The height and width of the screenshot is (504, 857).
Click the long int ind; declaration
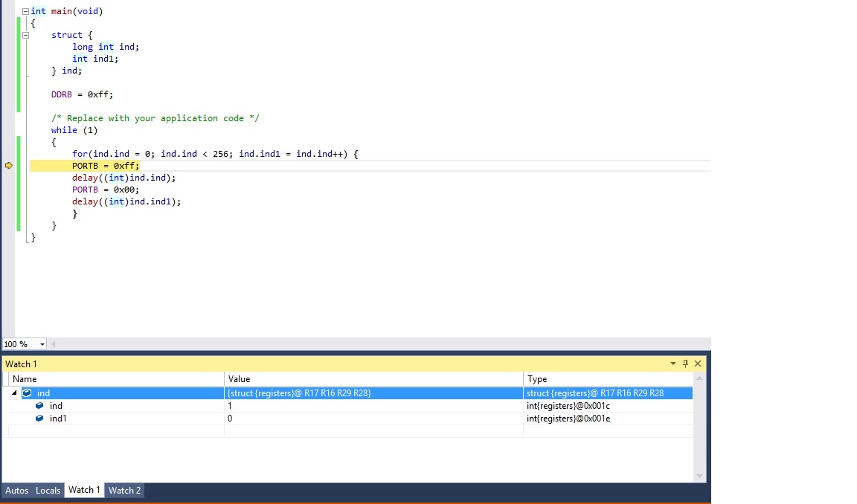pyautogui.click(x=106, y=47)
